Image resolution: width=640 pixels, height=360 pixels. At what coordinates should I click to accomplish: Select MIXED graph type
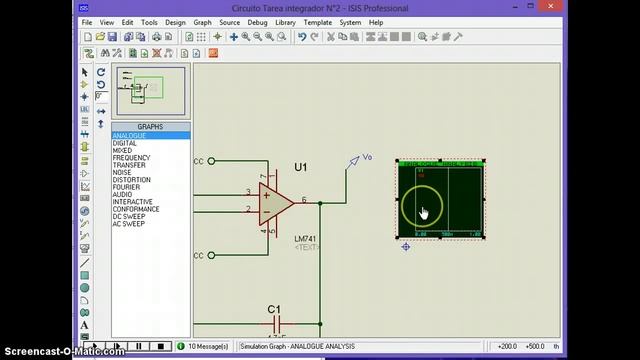151,151
